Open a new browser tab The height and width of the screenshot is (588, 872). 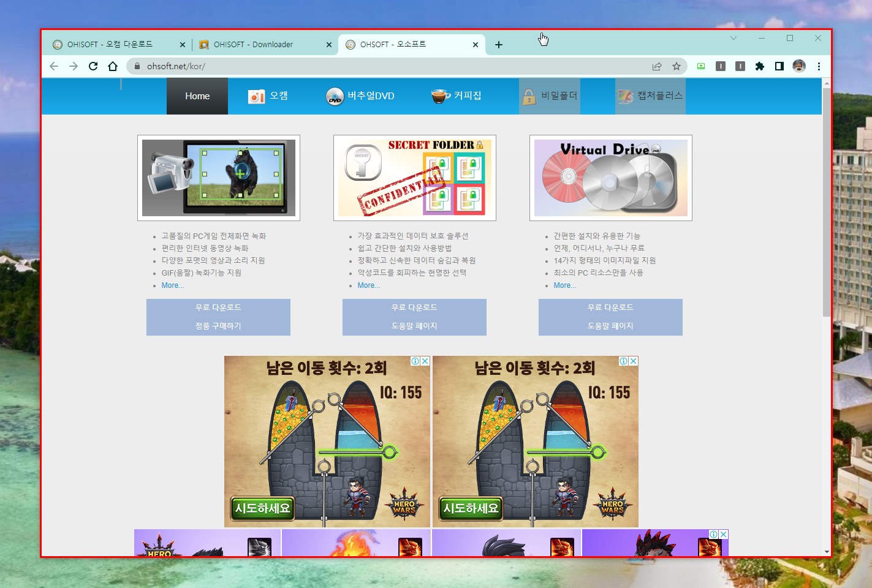coord(499,45)
